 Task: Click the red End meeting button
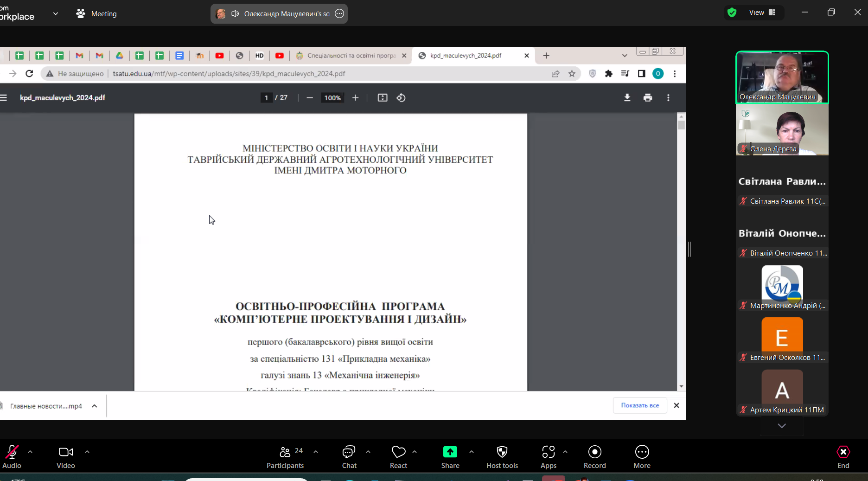pos(843,457)
